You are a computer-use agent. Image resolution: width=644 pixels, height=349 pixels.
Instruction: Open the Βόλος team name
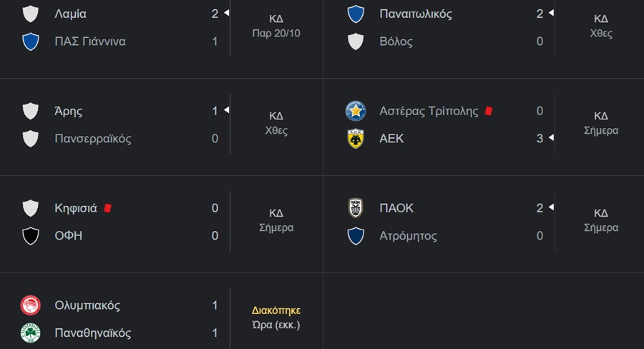[x=396, y=41]
